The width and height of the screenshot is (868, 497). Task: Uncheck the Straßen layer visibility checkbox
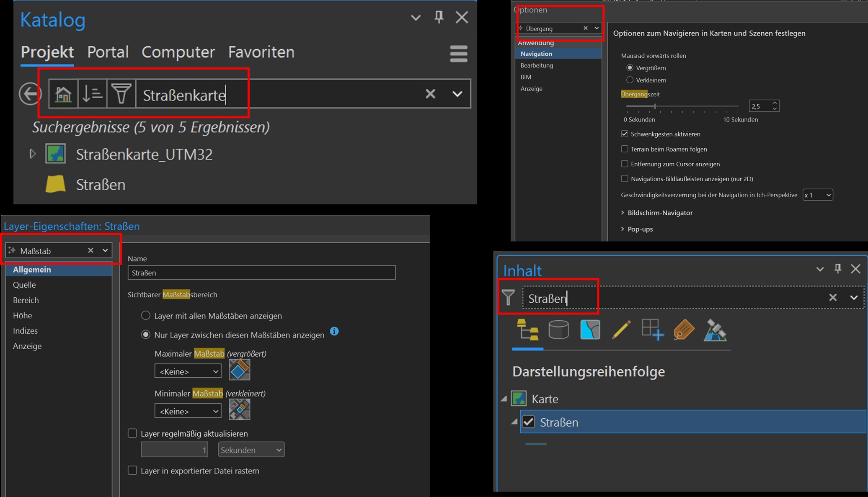tap(529, 422)
